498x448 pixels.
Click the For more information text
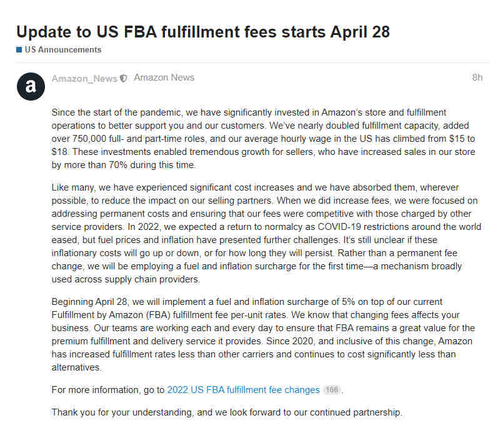point(108,390)
